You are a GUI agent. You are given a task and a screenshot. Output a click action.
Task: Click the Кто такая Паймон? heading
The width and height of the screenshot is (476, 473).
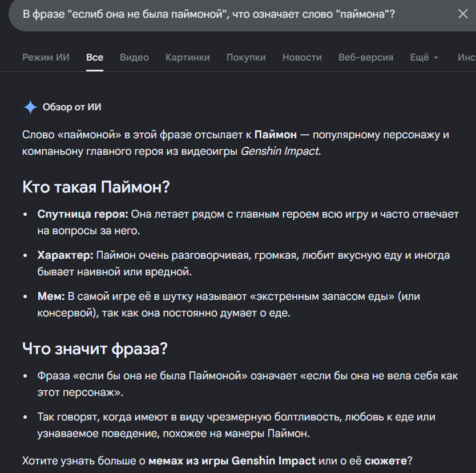point(96,187)
